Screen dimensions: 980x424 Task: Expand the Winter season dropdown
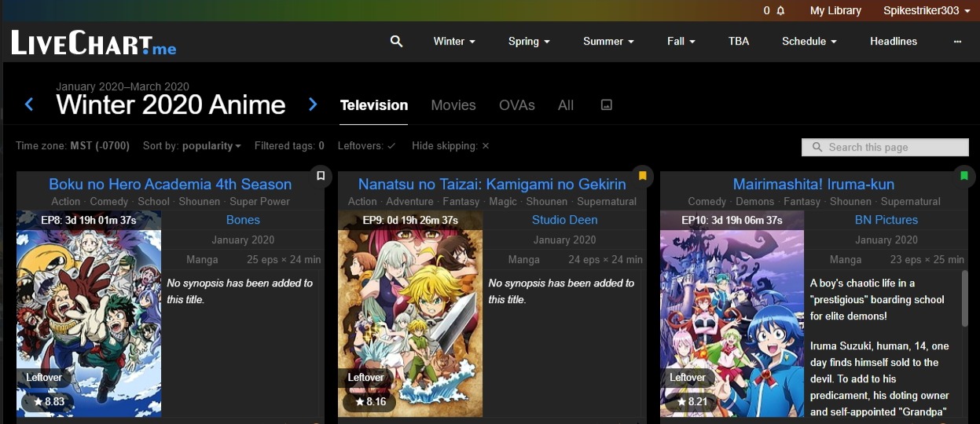click(x=454, y=41)
